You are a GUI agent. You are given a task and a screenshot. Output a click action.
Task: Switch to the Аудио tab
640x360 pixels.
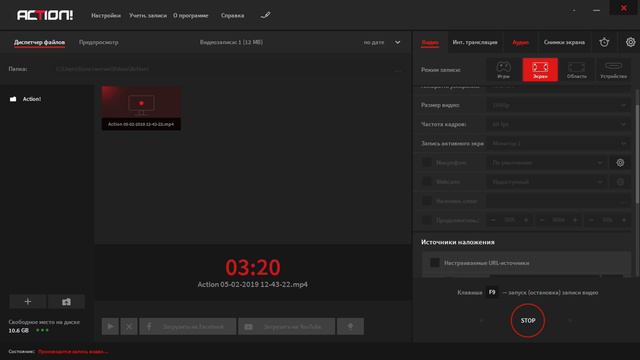pos(520,42)
